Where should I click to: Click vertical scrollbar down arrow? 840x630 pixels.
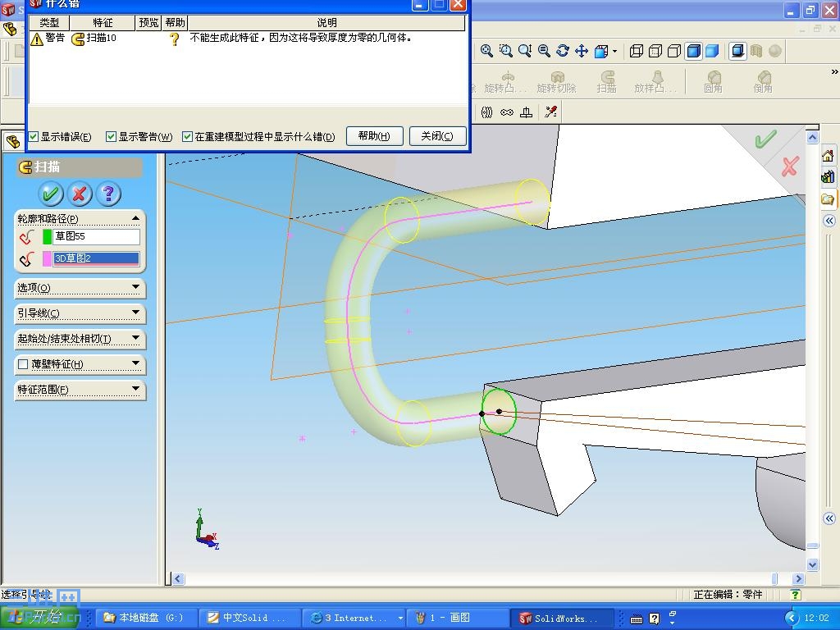(x=812, y=564)
